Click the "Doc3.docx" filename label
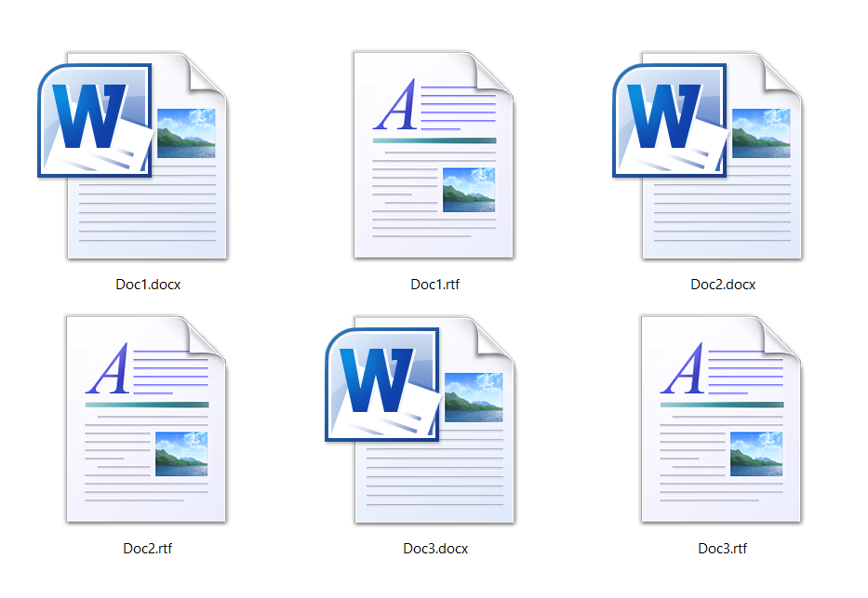This screenshot has height=598, width=868. (434, 549)
